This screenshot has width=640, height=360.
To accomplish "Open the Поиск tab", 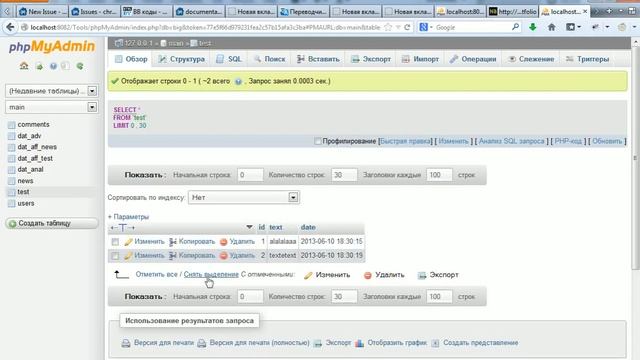I will 269,59.
